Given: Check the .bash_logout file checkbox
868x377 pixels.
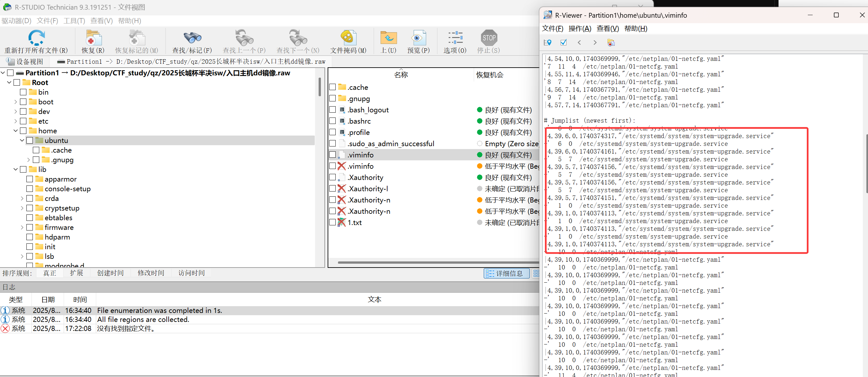Looking at the screenshot, I should 332,109.
